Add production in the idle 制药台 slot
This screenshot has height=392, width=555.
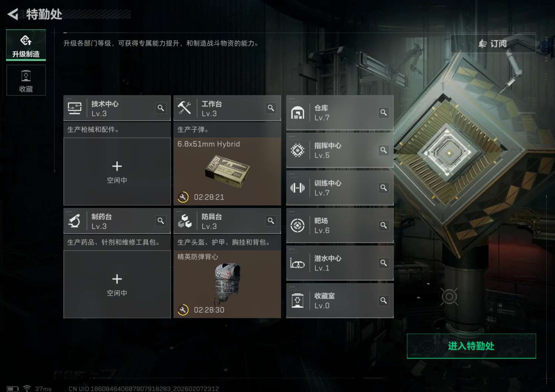tap(117, 284)
